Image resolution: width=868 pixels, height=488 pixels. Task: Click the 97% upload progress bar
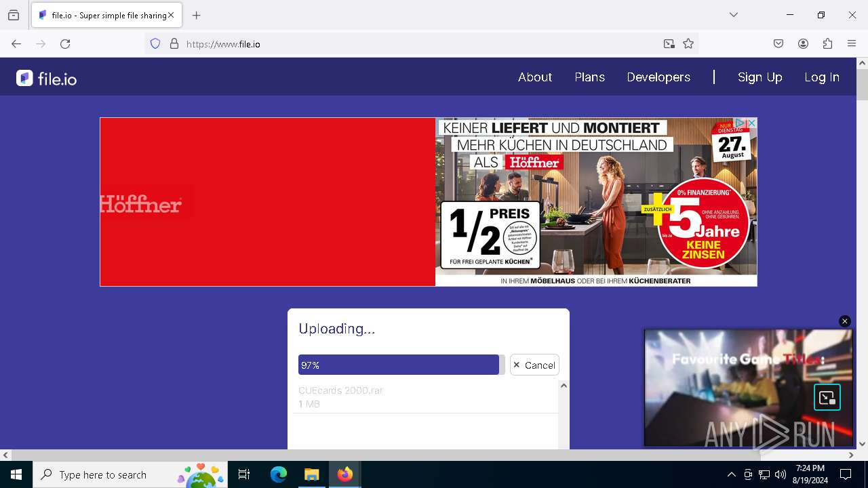point(401,365)
